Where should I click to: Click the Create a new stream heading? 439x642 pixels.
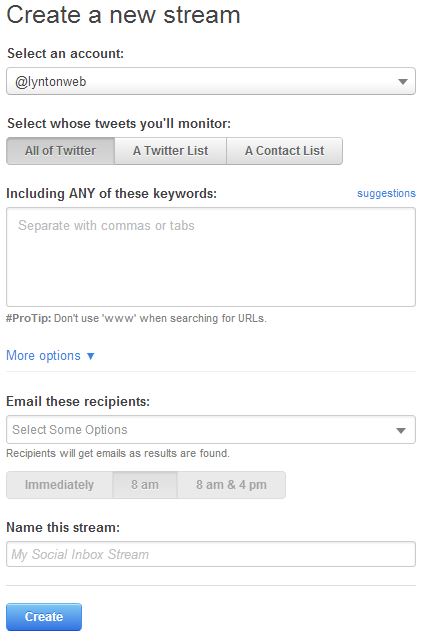[123, 15]
